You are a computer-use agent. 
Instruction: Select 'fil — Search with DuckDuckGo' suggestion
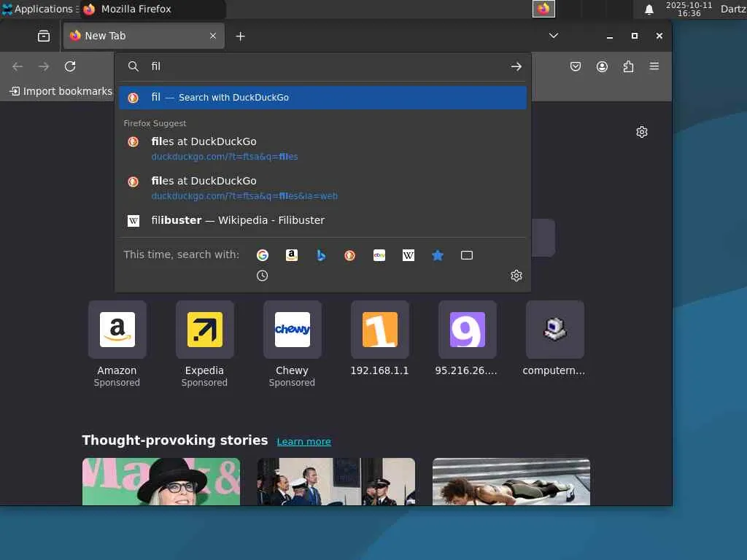coord(323,98)
